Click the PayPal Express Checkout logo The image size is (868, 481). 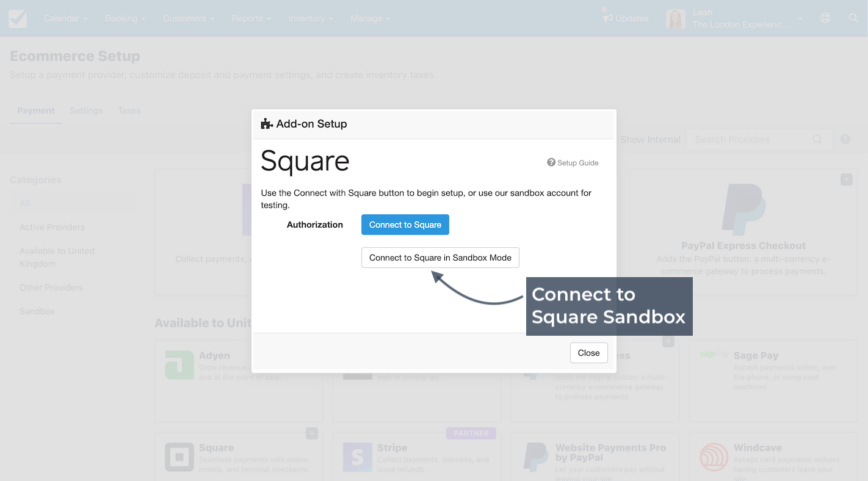(743, 209)
